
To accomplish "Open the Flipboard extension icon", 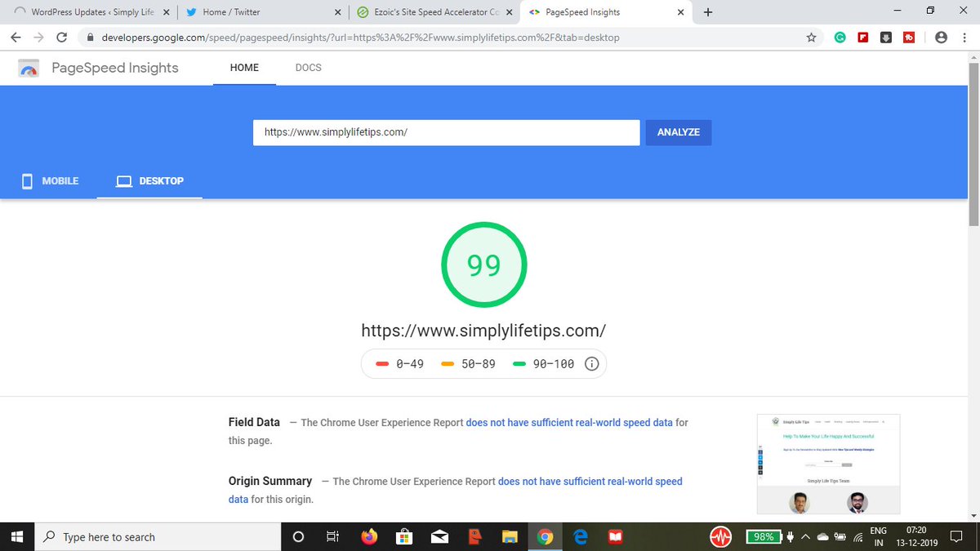I will pos(862,37).
